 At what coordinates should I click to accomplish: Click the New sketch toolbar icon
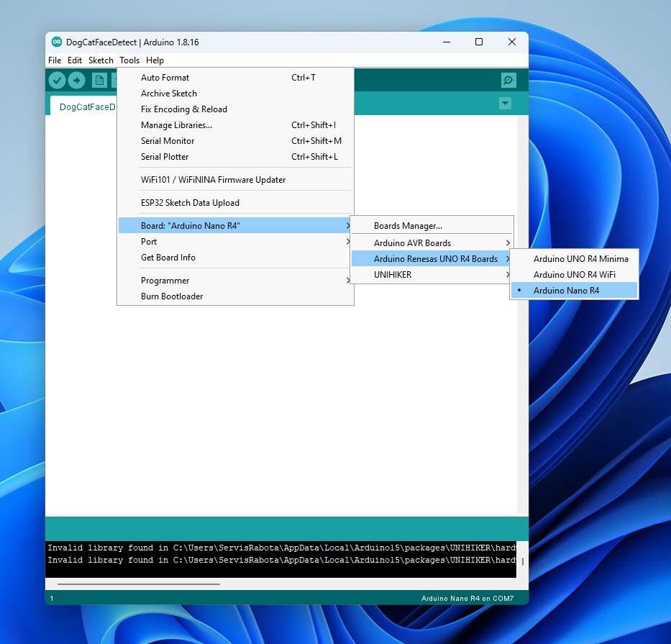click(99, 80)
